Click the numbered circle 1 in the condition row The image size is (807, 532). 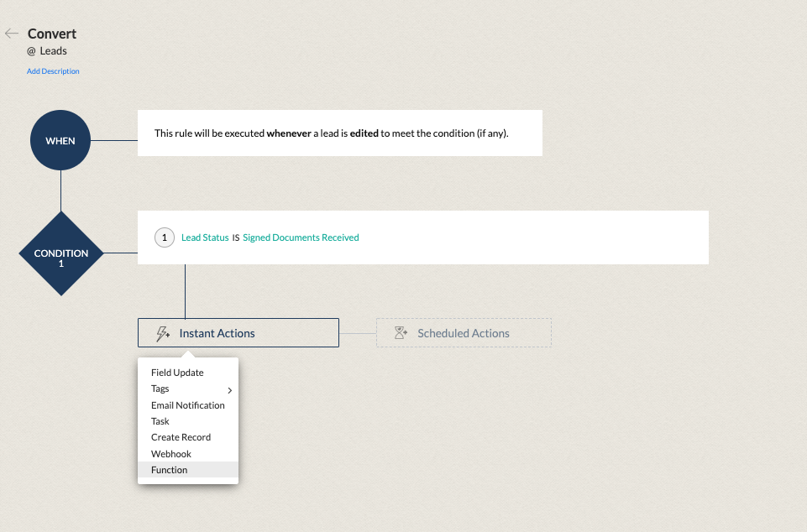(165, 237)
